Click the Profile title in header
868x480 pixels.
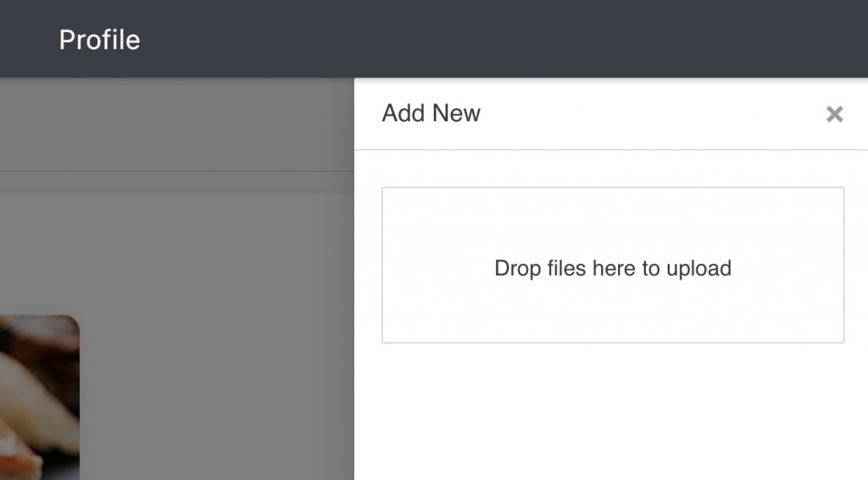[x=99, y=40]
